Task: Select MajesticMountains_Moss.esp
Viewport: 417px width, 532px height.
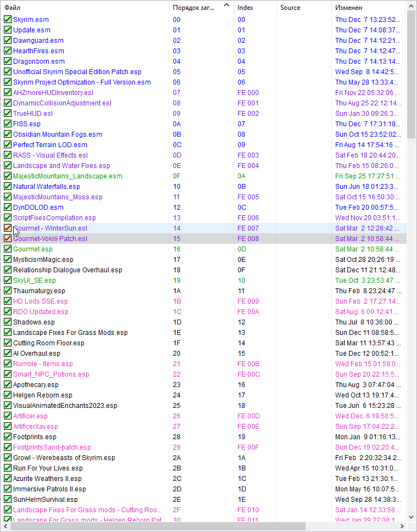Action: coord(58,197)
